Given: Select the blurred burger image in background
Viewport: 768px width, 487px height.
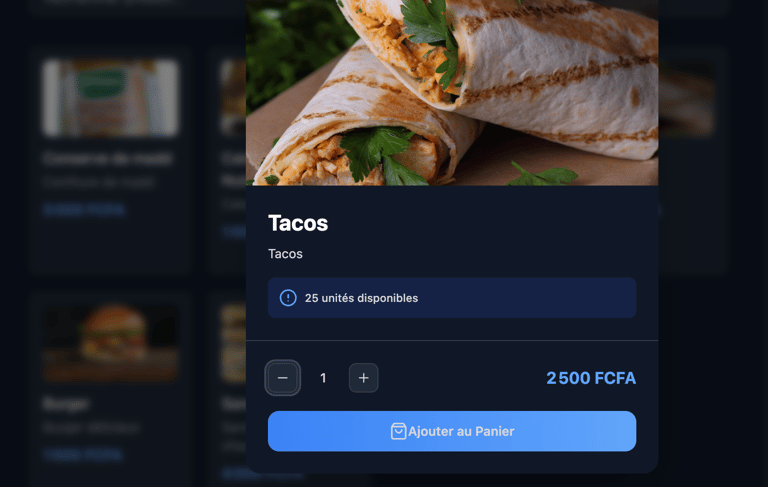Looking at the screenshot, I should click(x=111, y=342).
